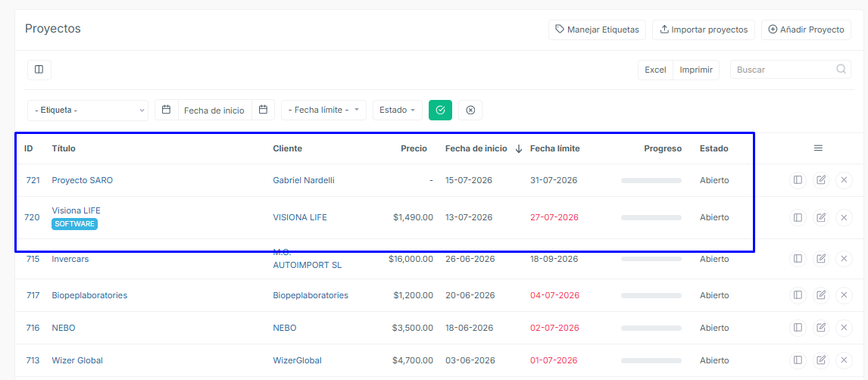Open project ID 713 link
Image resolution: width=868 pixels, height=380 pixels.
tap(33, 360)
